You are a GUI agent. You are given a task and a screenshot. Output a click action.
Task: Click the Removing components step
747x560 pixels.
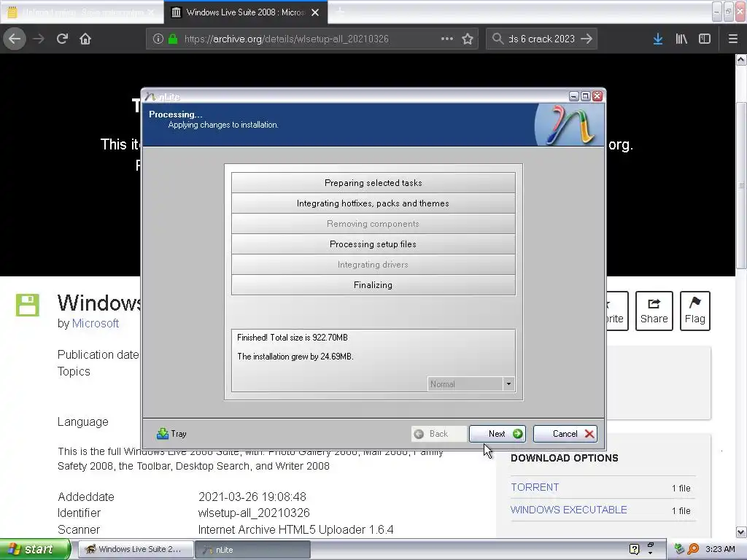(373, 224)
